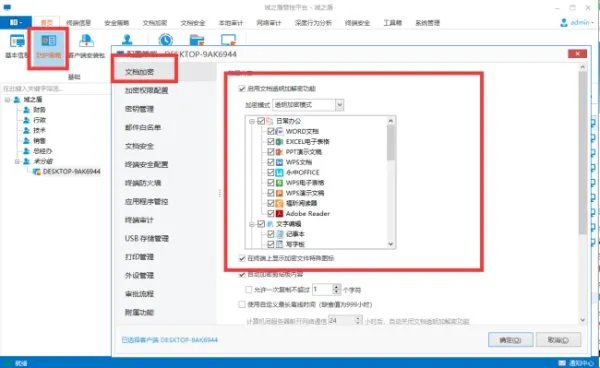Click the 写字板 wordpad icon
Screen dimensions: 600x368
pyautogui.click(x=280, y=244)
